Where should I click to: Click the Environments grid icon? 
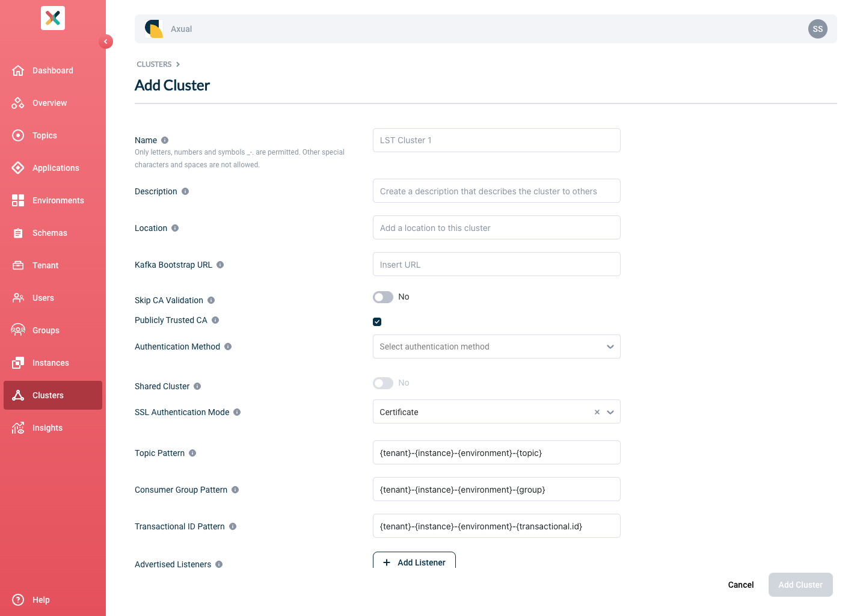point(18,200)
